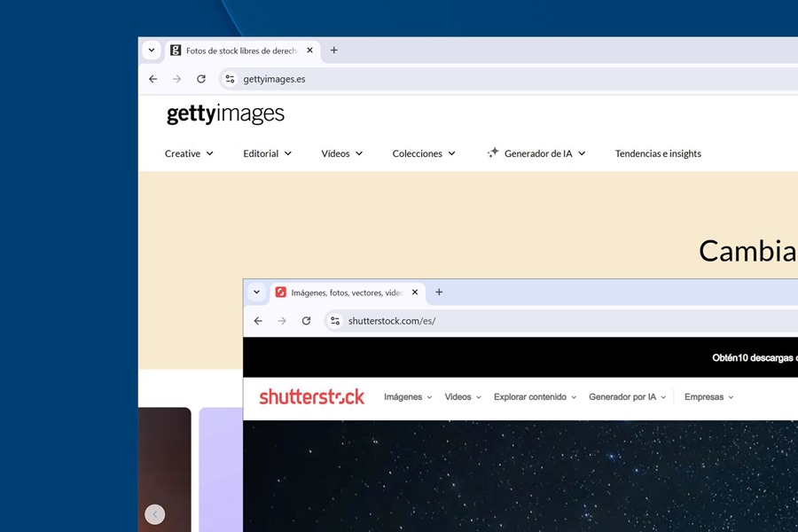Open site information icon beside gettyimages.es URL
The height and width of the screenshot is (532, 798).
pos(230,79)
